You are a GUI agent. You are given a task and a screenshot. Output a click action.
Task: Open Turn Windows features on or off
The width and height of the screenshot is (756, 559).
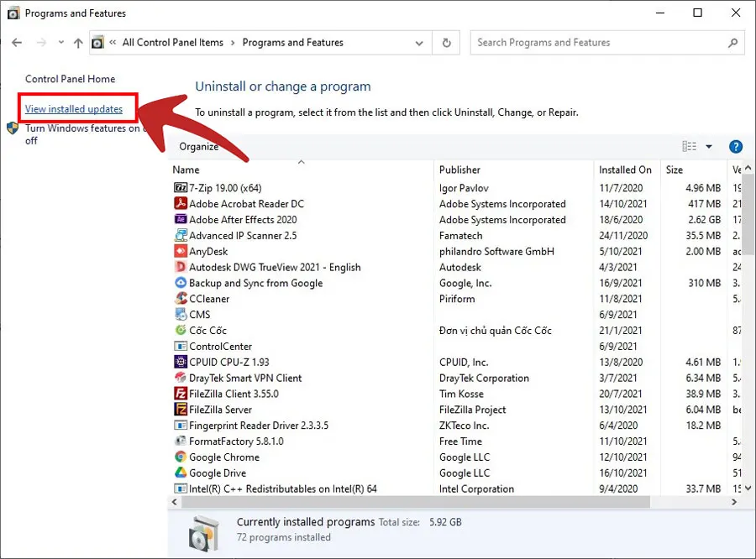pyautogui.click(x=82, y=134)
